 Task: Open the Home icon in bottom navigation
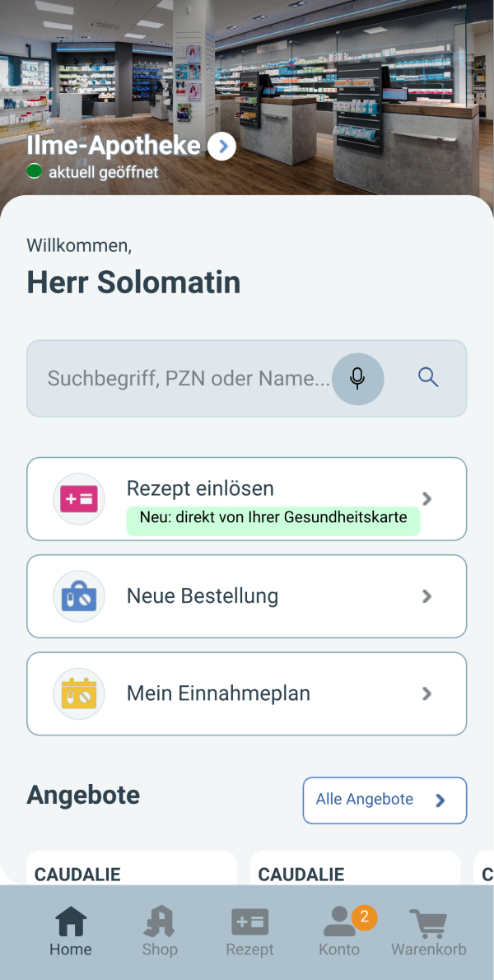click(x=70, y=922)
